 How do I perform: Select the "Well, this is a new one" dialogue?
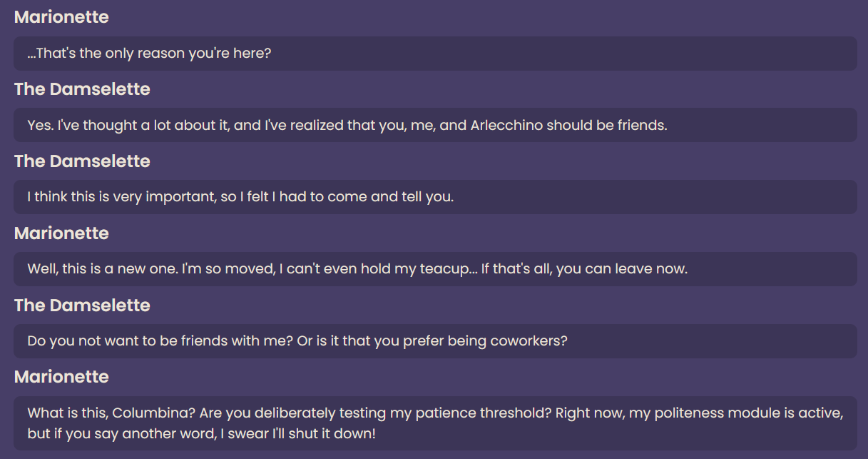point(357,269)
